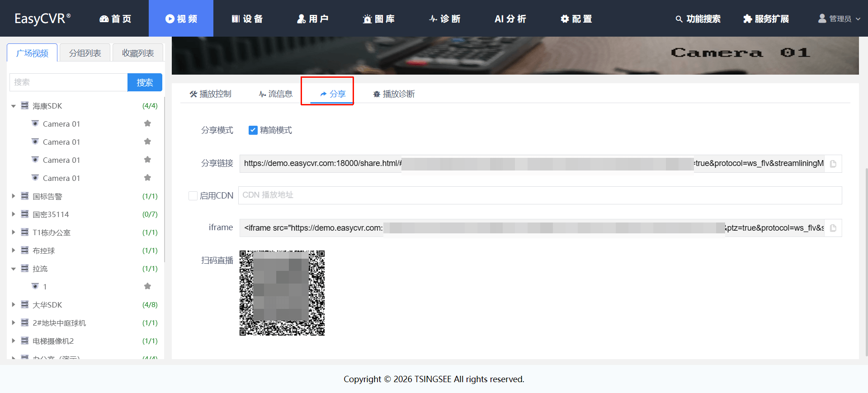Image resolution: width=868 pixels, height=393 pixels.
Task: Click the blue 搜索 button
Action: 145,82
